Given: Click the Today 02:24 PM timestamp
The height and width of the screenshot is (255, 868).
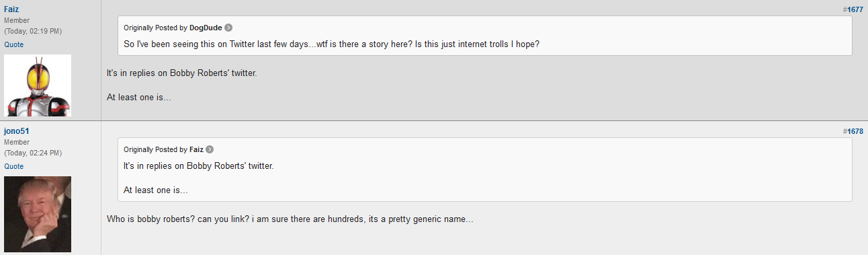Looking at the screenshot, I should [x=33, y=153].
